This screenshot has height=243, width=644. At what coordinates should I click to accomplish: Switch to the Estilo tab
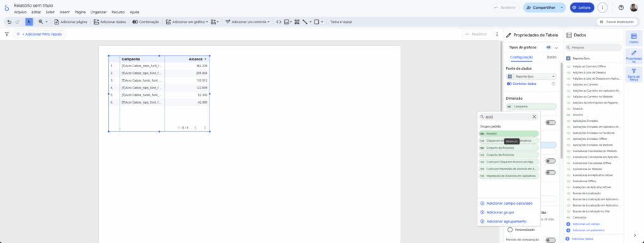(552, 57)
